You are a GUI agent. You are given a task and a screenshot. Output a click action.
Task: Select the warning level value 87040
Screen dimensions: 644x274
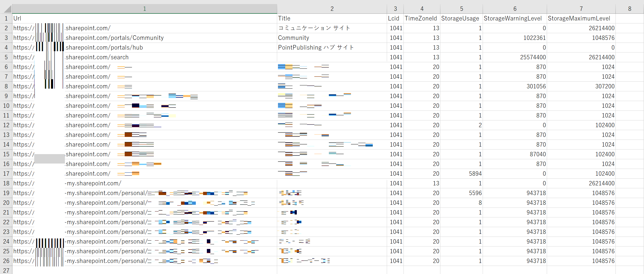(515, 154)
